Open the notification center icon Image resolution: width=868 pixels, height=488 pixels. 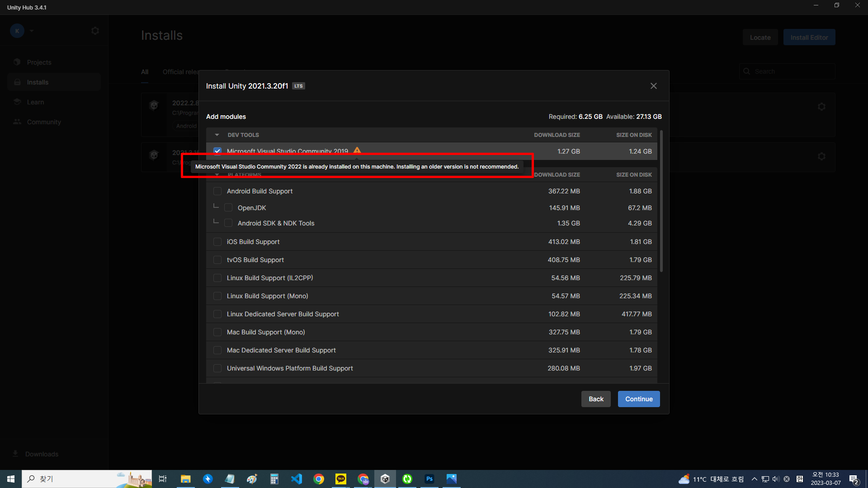tap(854, 479)
